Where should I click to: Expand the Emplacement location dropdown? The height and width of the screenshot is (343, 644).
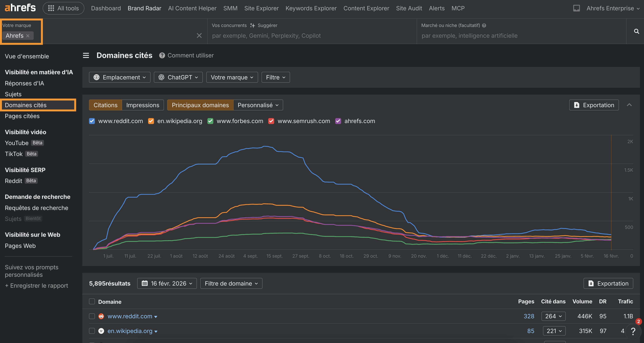(120, 77)
